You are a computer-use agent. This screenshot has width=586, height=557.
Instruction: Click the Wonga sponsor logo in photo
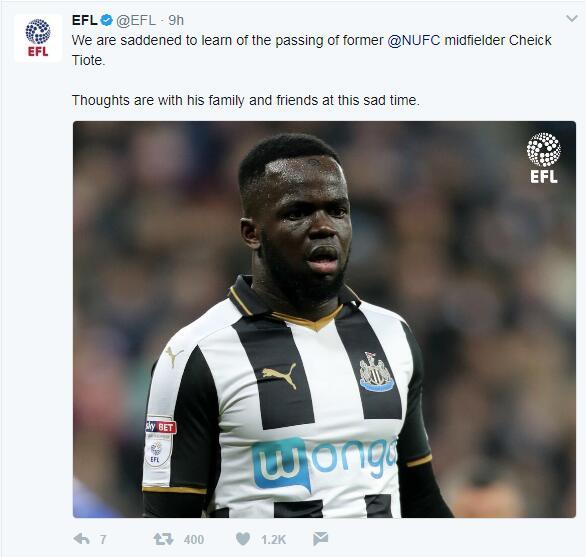click(324, 462)
